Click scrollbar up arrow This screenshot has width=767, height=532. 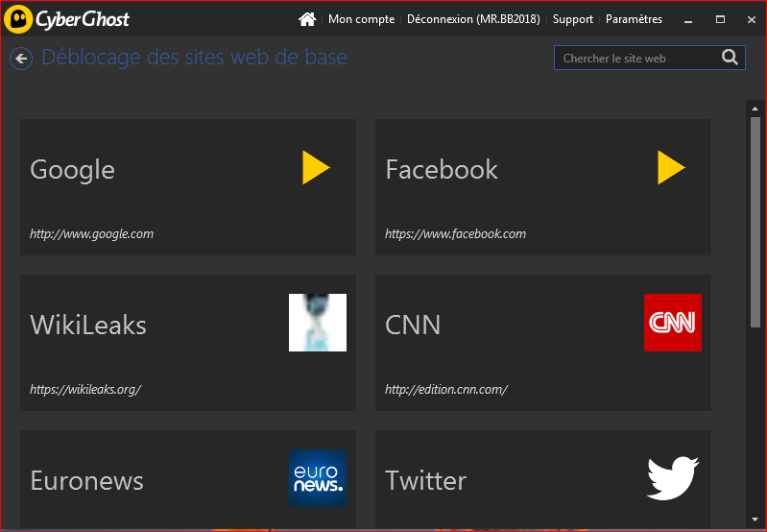click(x=755, y=109)
